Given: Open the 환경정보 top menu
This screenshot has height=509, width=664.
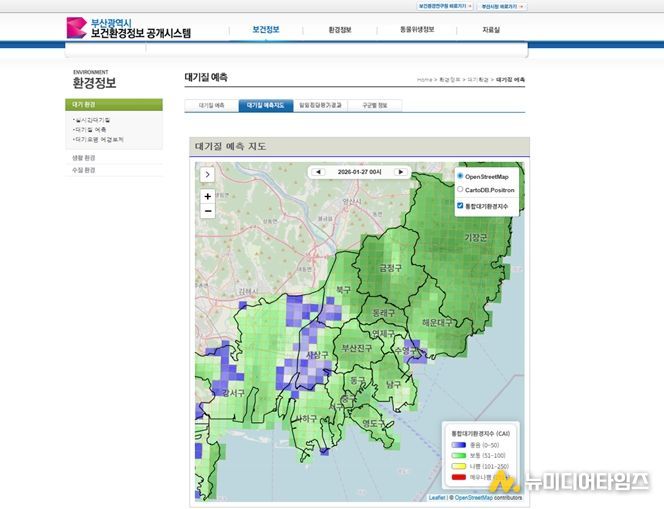Looking at the screenshot, I should (340, 30).
